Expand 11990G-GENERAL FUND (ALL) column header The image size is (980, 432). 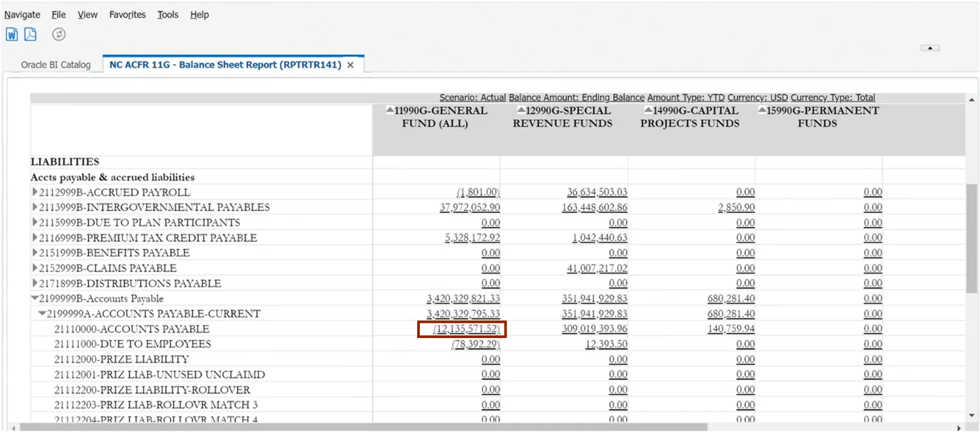(x=390, y=110)
